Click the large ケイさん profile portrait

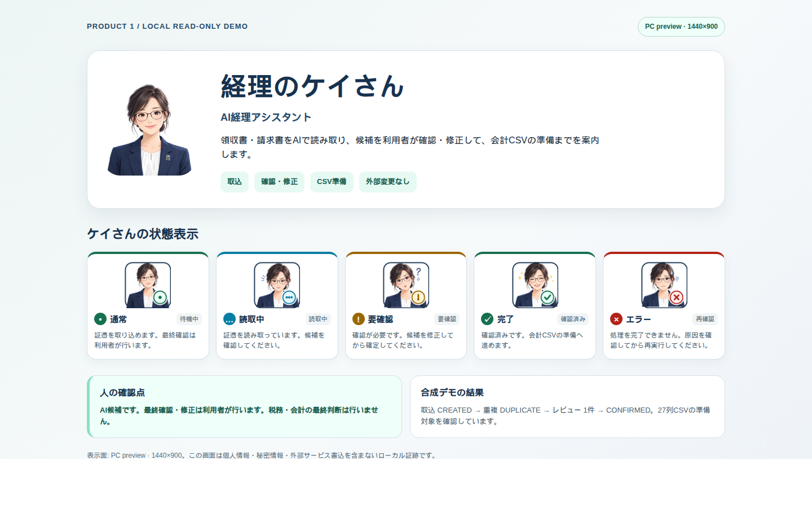pos(149,130)
